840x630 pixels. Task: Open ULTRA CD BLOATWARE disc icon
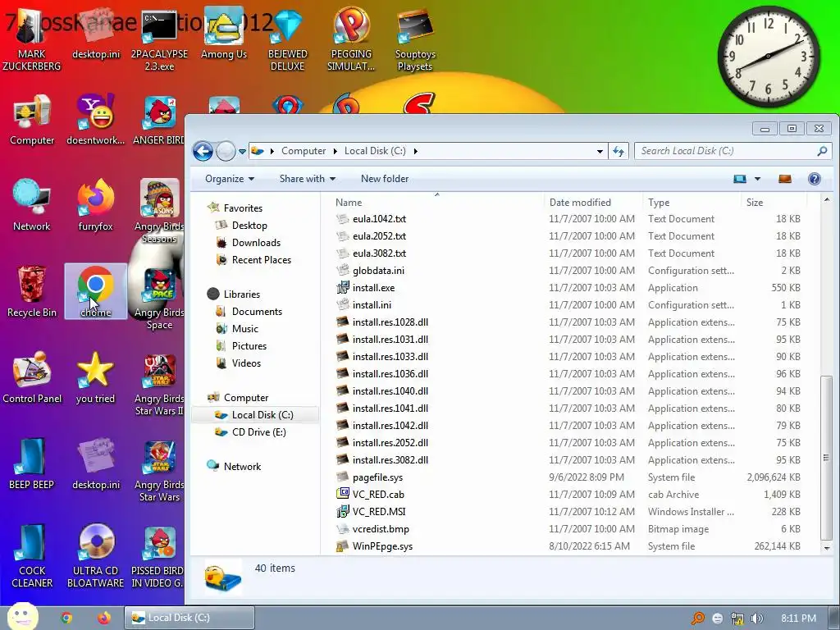[95, 555]
